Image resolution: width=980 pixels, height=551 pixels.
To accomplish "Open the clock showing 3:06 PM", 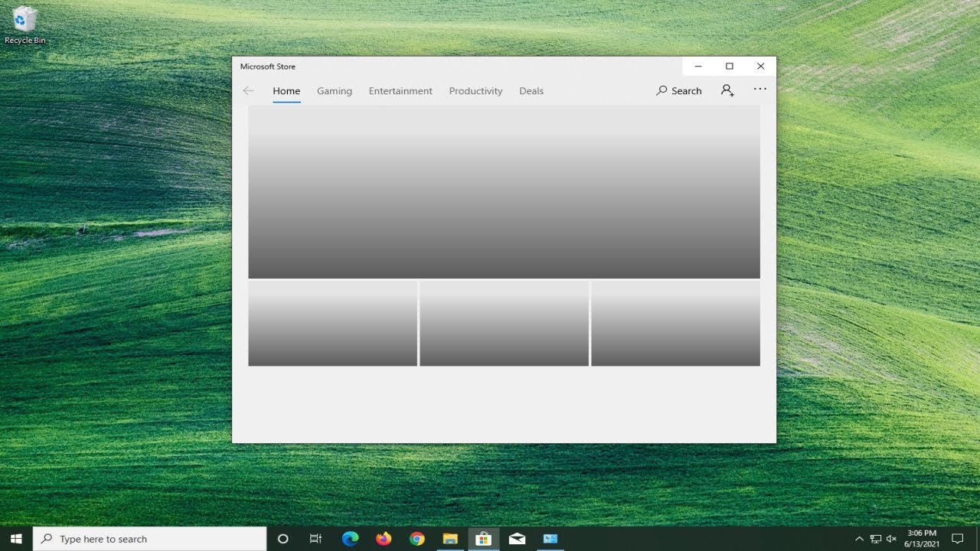I will tap(921, 539).
